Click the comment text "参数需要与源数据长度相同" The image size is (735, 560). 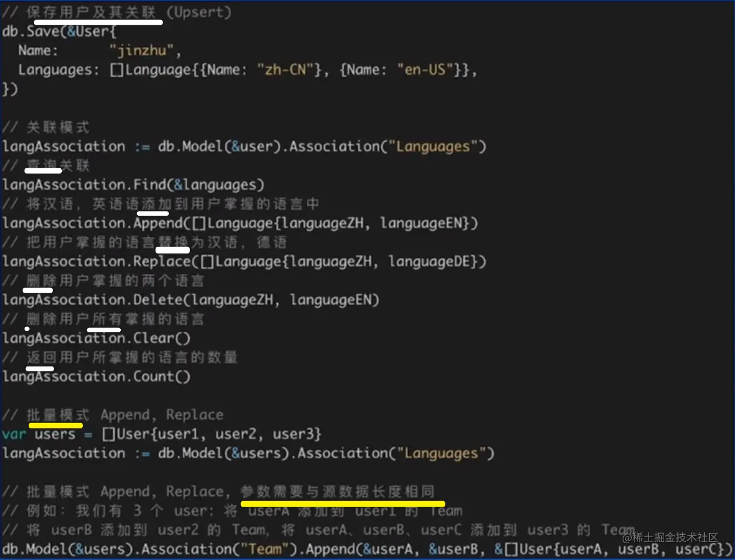click(337, 492)
